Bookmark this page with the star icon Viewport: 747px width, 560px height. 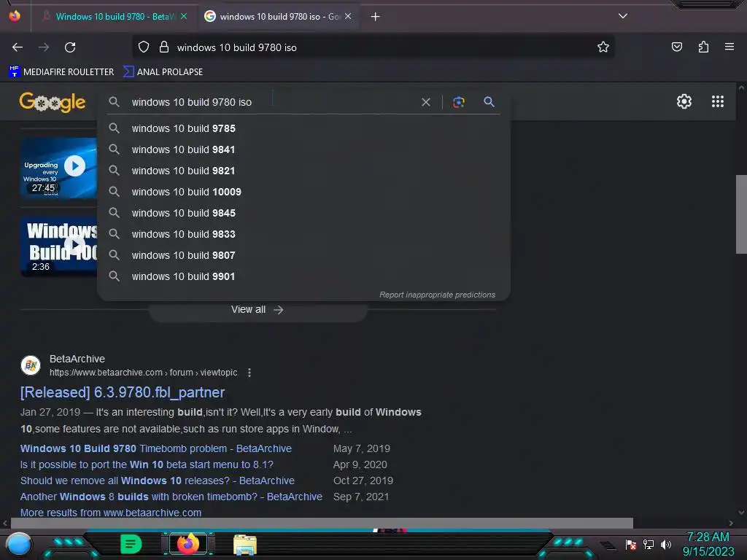(603, 47)
